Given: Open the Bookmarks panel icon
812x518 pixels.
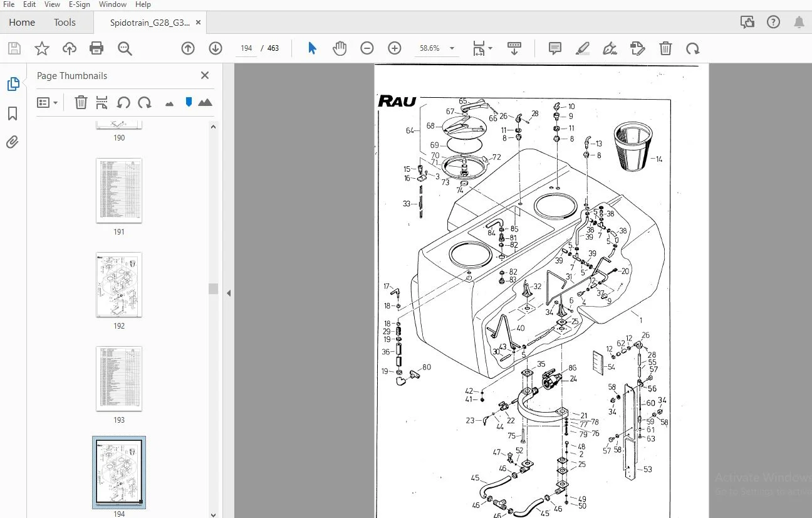Looking at the screenshot, I should tap(13, 114).
